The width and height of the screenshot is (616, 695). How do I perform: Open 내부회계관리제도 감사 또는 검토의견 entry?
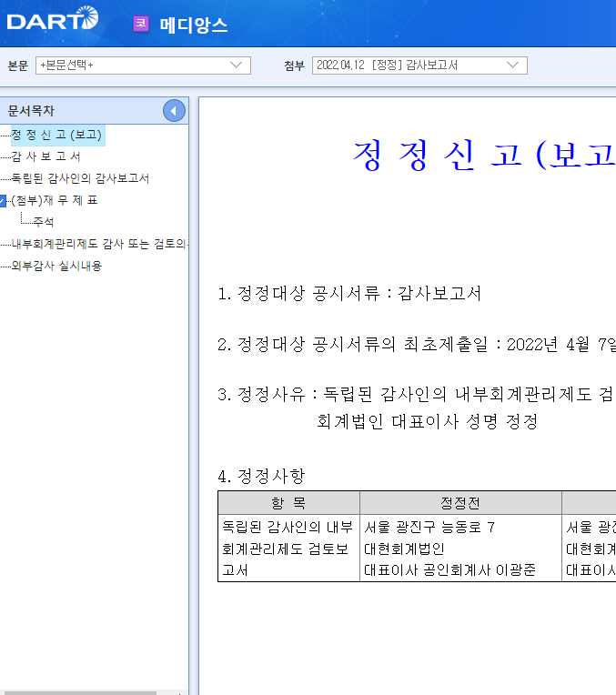coord(100,244)
